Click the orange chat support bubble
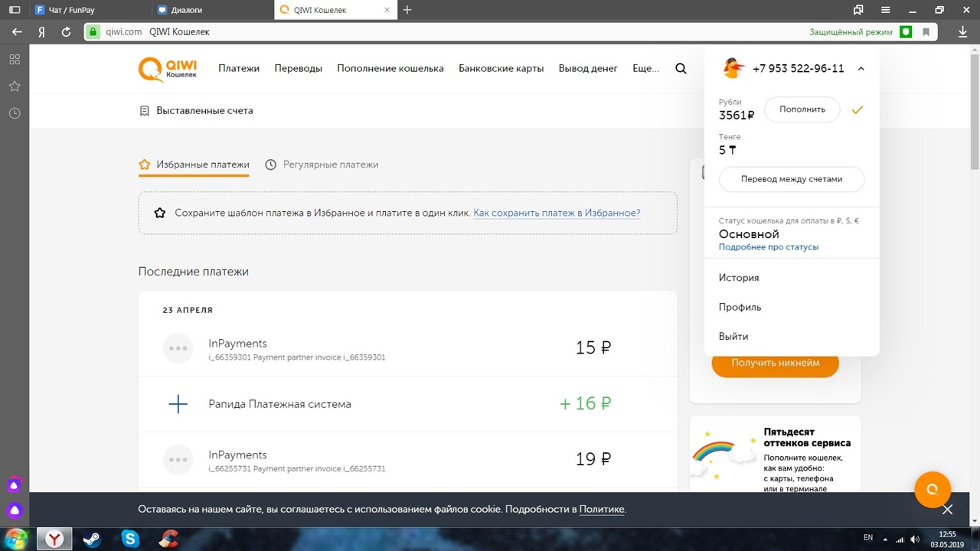The height and width of the screenshot is (551, 980). (932, 490)
